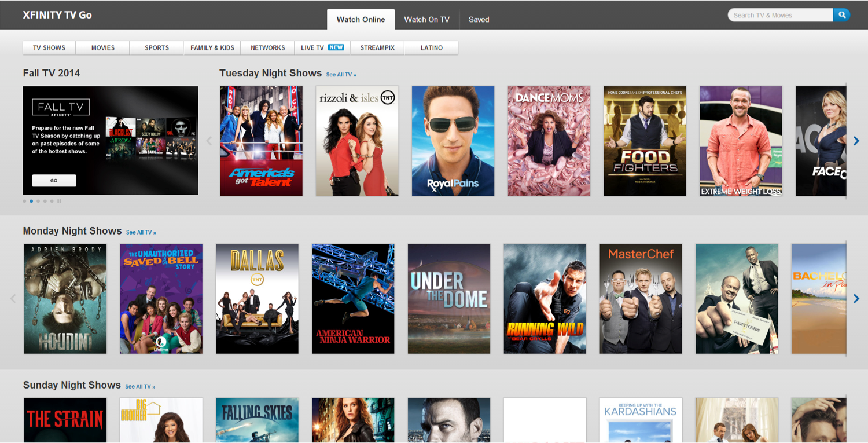Click the Fall TV 2014 heading
Screen dimensions: 868x443
pos(52,73)
